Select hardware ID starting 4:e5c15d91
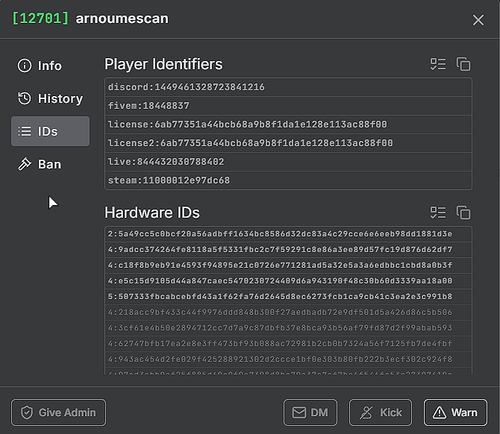The image size is (500, 434). coord(288,281)
